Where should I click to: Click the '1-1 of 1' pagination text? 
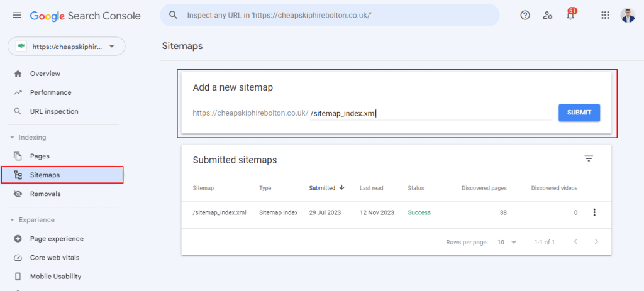coord(544,242)
